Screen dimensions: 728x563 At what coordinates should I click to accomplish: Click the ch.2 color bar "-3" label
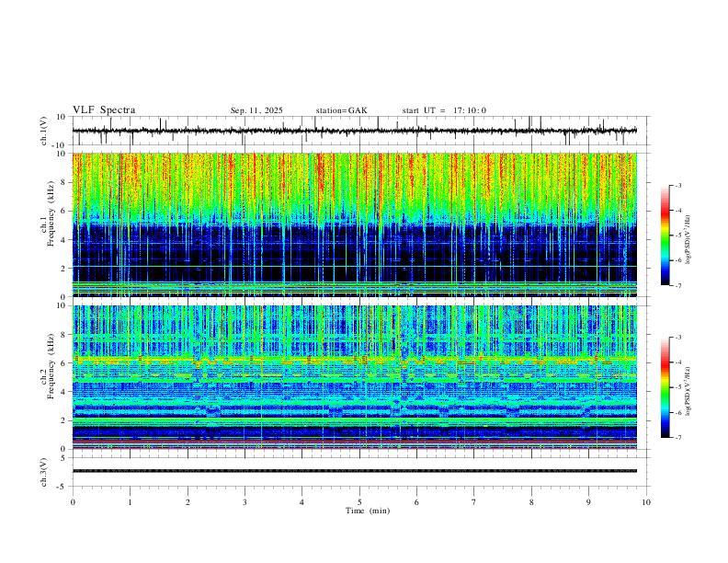click(x=677, y=338)
